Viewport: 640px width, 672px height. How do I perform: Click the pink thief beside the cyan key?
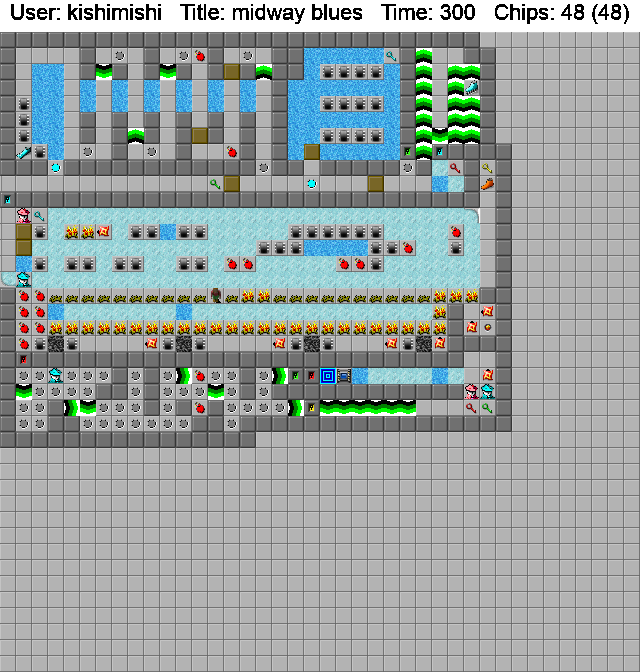click(23, 216)
